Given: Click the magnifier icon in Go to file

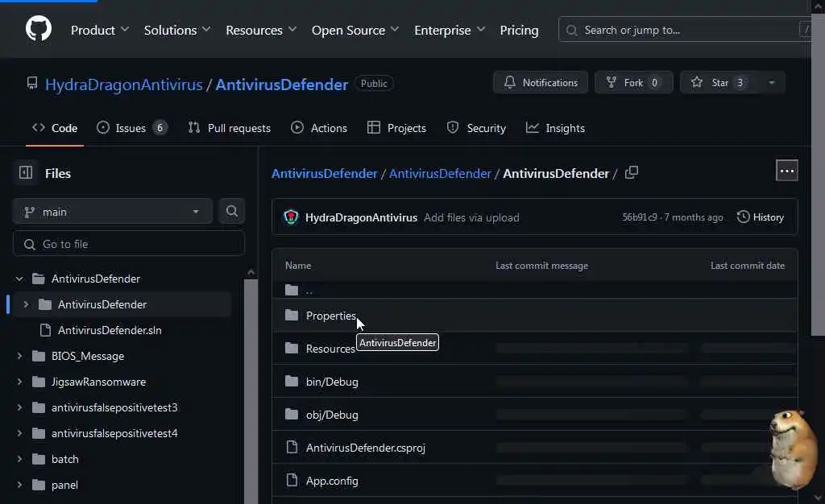Looking at the screenshot, I should tap(30, 245).
